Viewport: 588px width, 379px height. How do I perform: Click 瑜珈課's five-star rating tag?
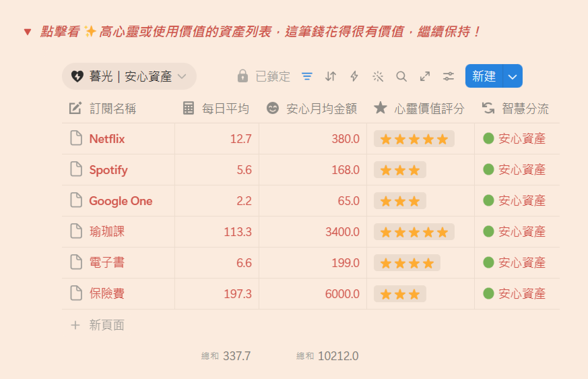click(x=414, y=232)
